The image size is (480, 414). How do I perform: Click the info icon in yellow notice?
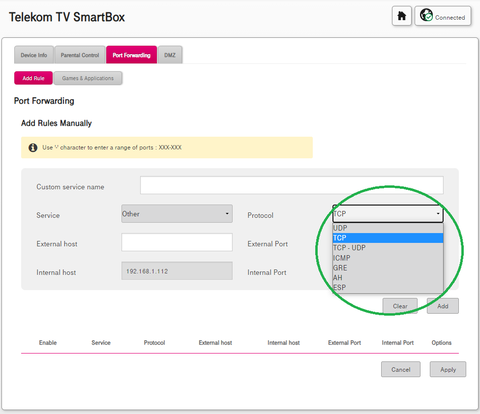(x=33, y=148)
